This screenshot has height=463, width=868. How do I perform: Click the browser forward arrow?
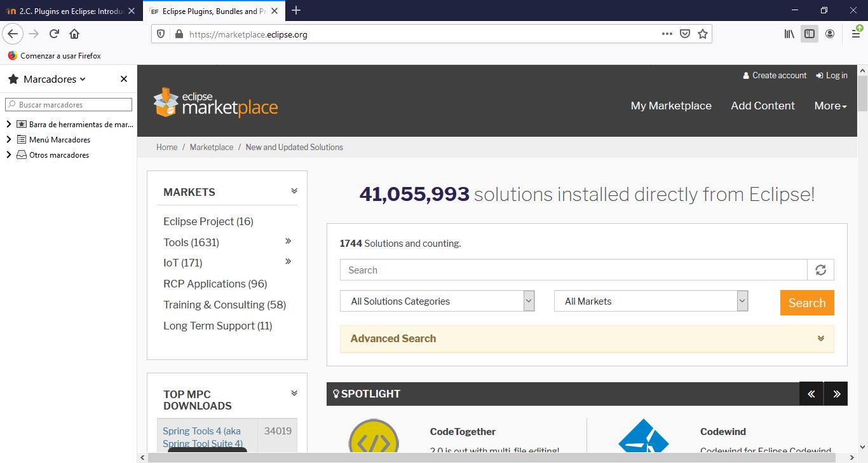(x=34, y=34)
